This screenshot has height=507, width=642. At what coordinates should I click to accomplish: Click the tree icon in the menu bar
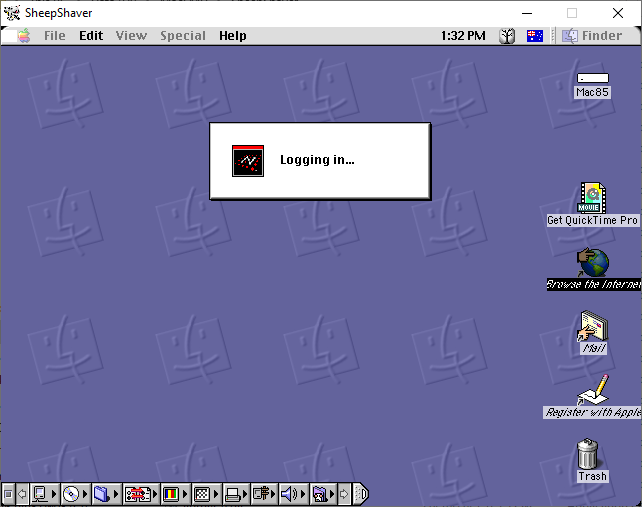click(x=507, y=36)
